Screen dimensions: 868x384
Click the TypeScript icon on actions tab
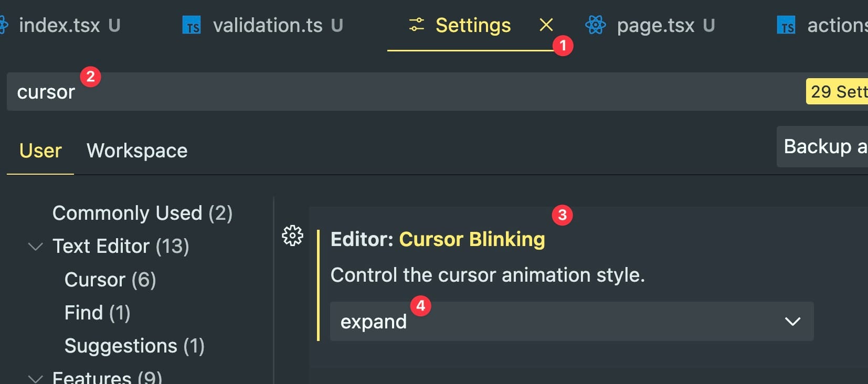click(x=786, y=25)
